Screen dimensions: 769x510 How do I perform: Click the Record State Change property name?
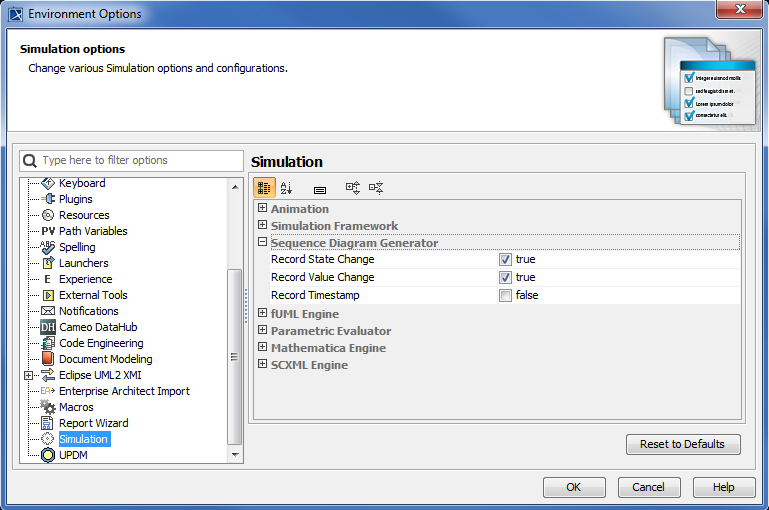click(x=323, y=259)
